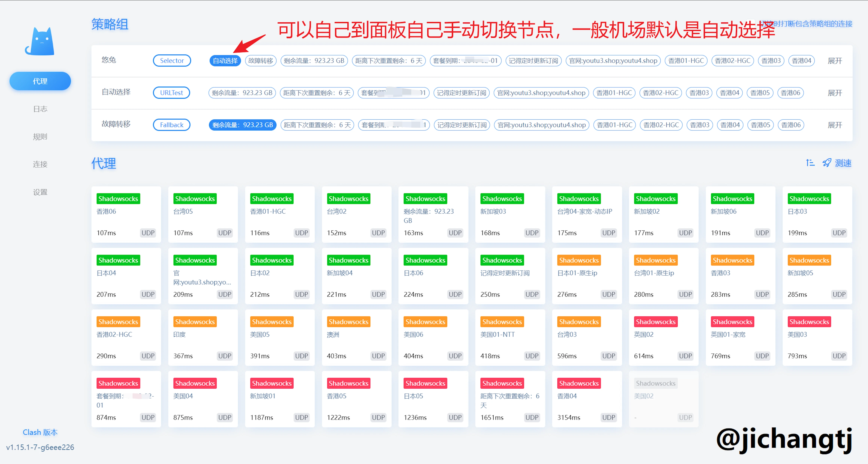Screen dimensions: 868x464
Task: Click the sort proxies icon
Action: (x=810, y=163)
